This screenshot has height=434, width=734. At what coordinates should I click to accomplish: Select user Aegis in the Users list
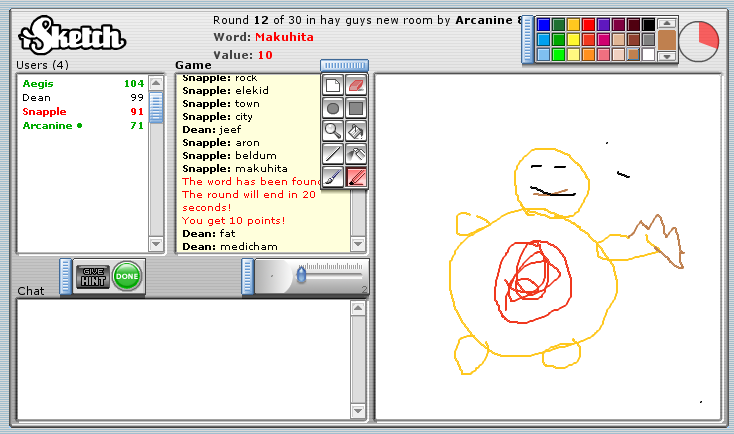(83, 84)
